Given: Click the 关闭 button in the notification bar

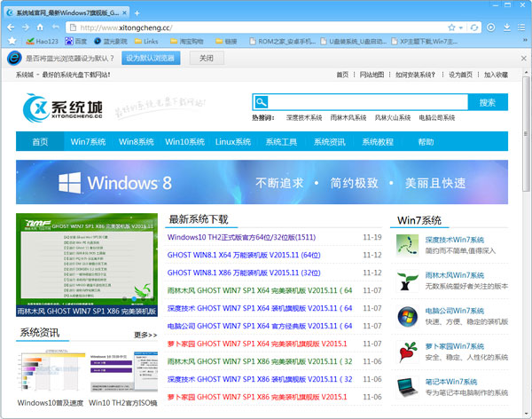Looking at the screenshot, I should pos(207,58).
